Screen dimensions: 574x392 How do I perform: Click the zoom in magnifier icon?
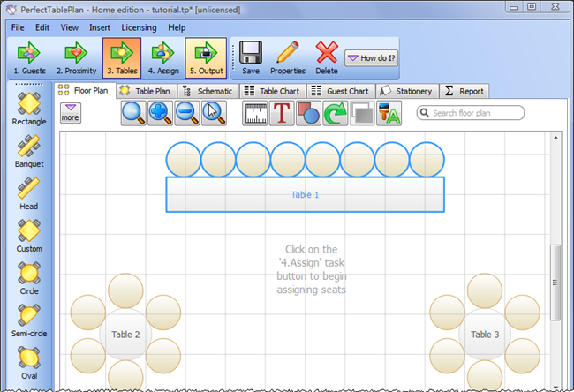point(161,113)
